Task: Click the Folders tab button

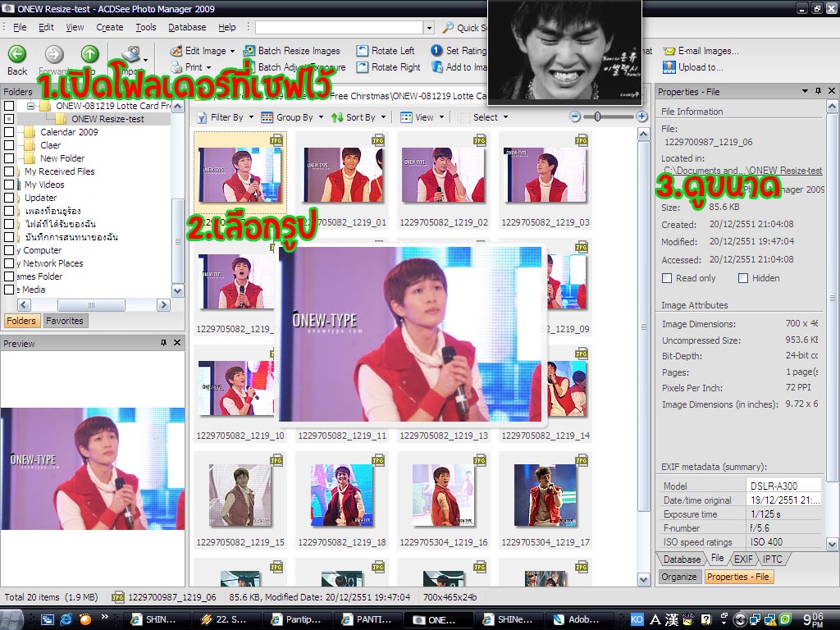Action: click(21, 321)
